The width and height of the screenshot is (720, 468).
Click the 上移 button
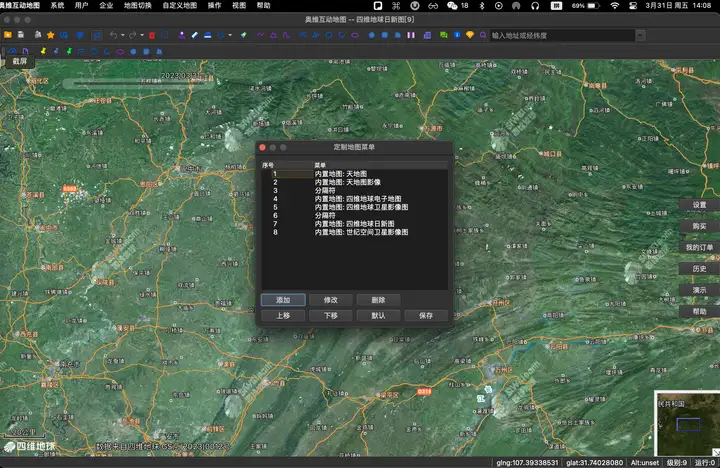(283, 316)
